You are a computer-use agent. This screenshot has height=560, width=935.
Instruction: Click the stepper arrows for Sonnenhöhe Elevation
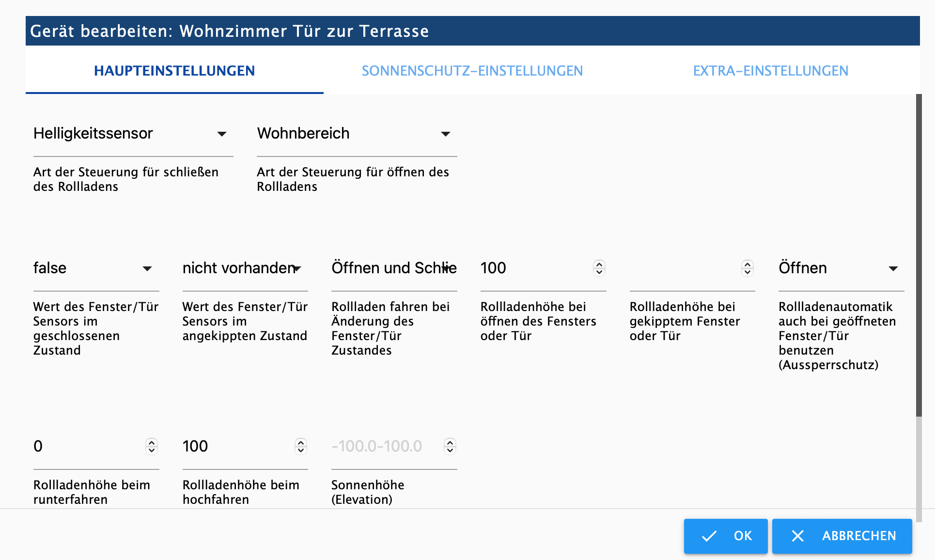[x=450, y=446]
